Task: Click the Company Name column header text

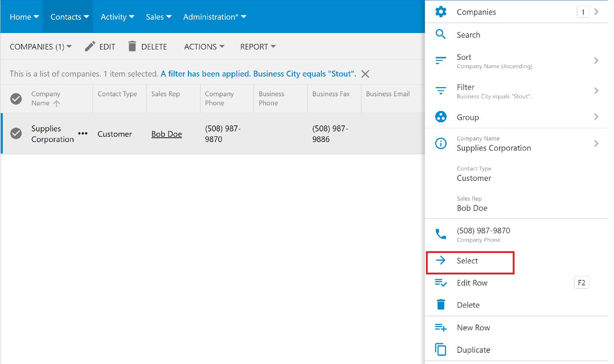Action: 46,98
